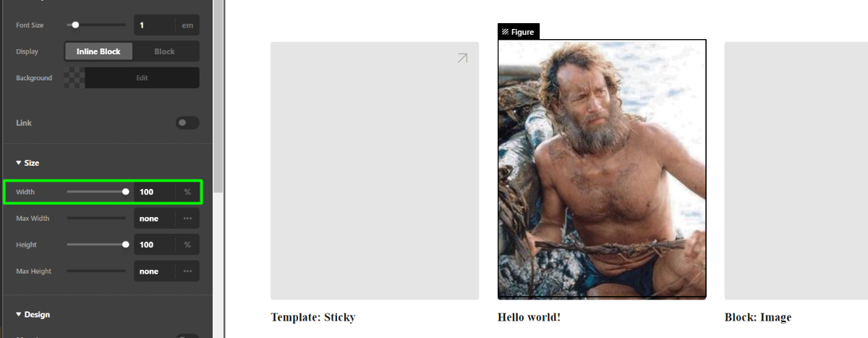Collapse the Size section
The height and width of the screenshot is (338, 868).
(27, 164)
